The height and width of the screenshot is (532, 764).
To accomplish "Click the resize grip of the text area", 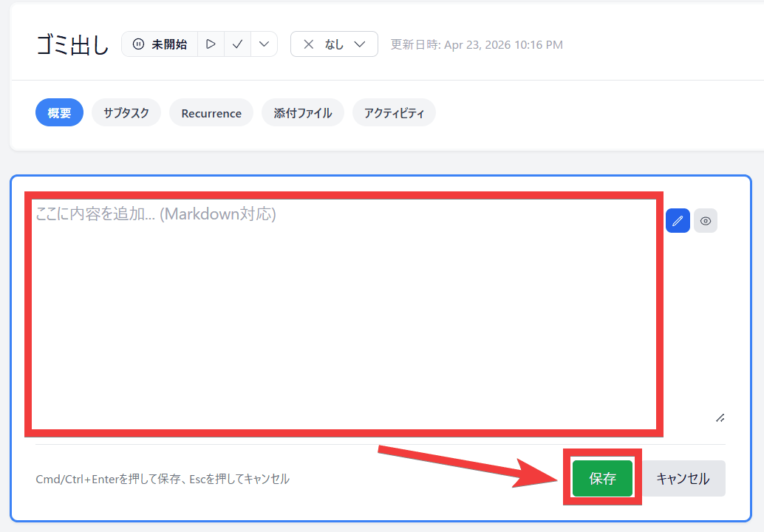I will coord(720,417).
